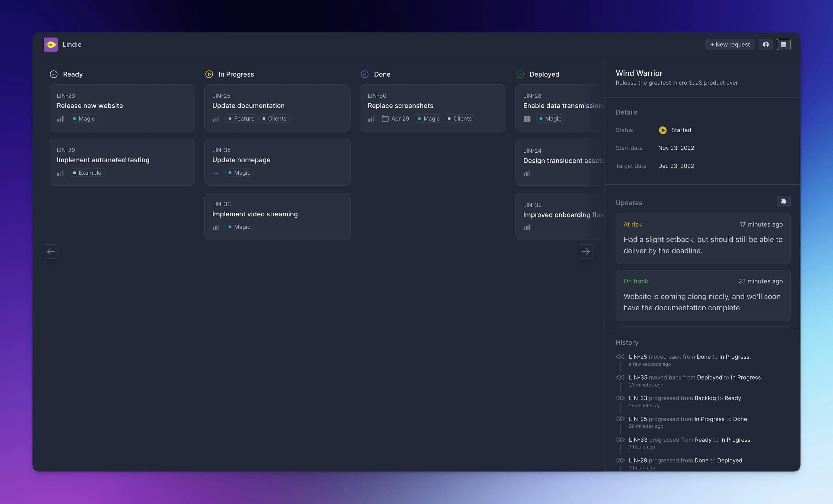
Task: Click the Done column checkmark icon
Action: coord(364,74)
